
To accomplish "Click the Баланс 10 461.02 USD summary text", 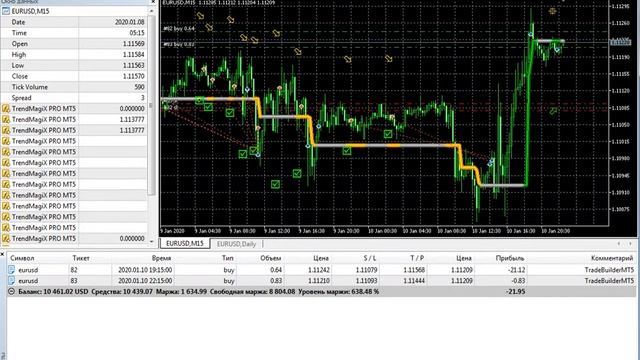I will coord(53,291).
